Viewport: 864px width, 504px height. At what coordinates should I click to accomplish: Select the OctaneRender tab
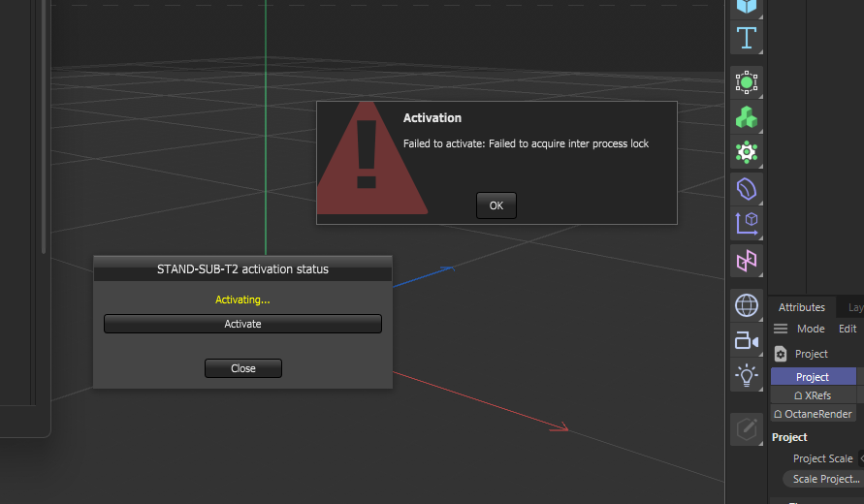814,414
